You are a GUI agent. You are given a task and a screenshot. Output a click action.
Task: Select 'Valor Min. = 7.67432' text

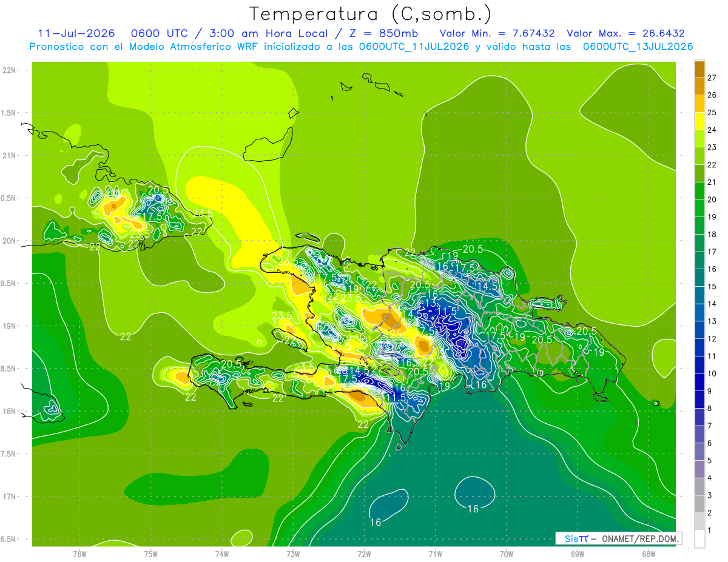pyautogui.click(x=497, y=34)
